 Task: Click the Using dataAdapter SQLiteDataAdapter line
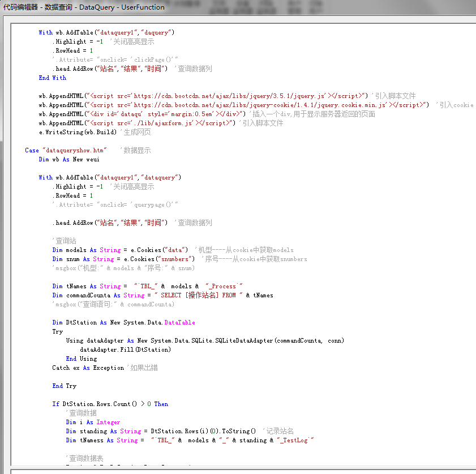(x=205, y=341)
